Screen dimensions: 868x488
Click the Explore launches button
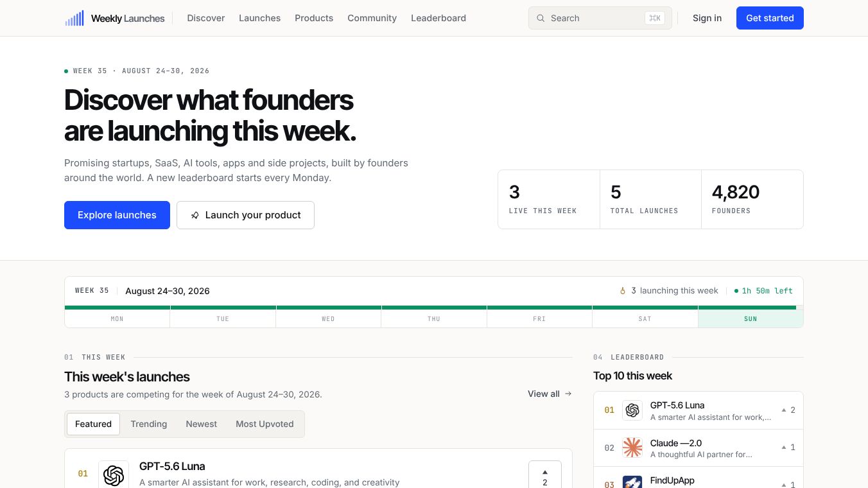point(117,215)
